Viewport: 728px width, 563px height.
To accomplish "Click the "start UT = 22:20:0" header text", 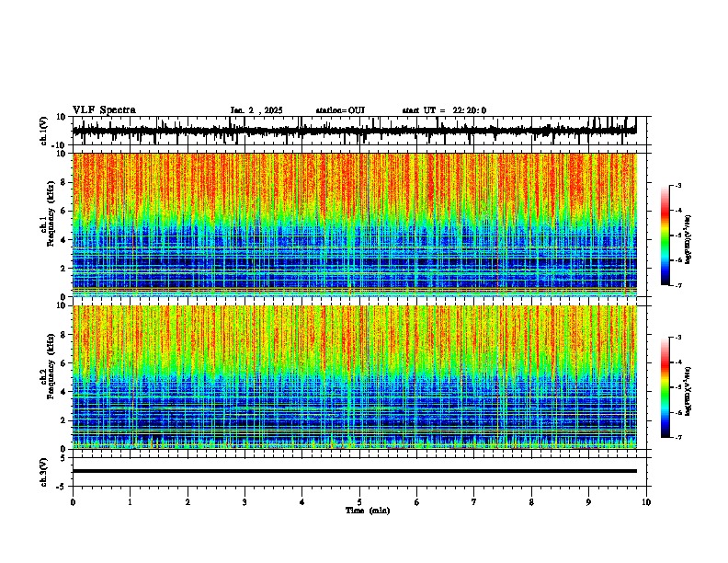I will [444, 110].
